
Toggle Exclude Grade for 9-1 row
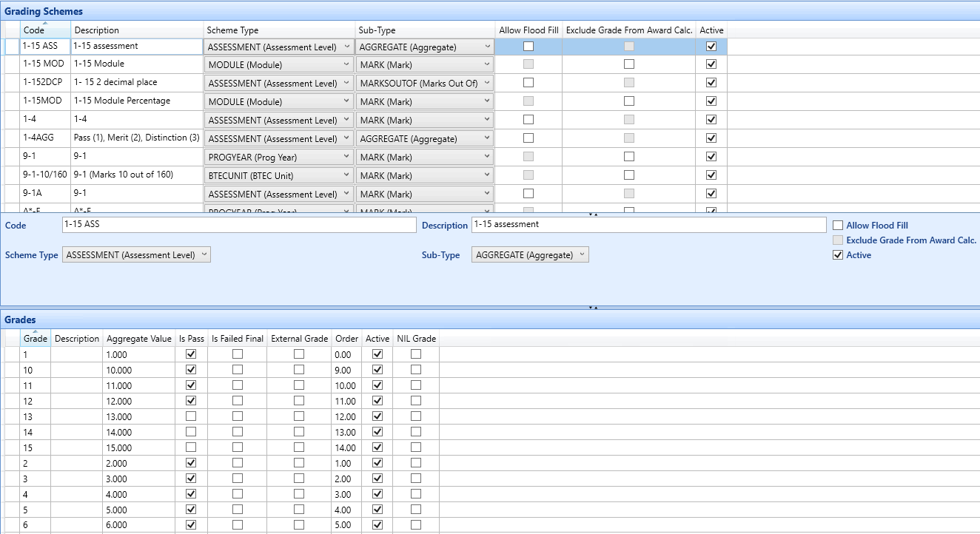[628, 157]
